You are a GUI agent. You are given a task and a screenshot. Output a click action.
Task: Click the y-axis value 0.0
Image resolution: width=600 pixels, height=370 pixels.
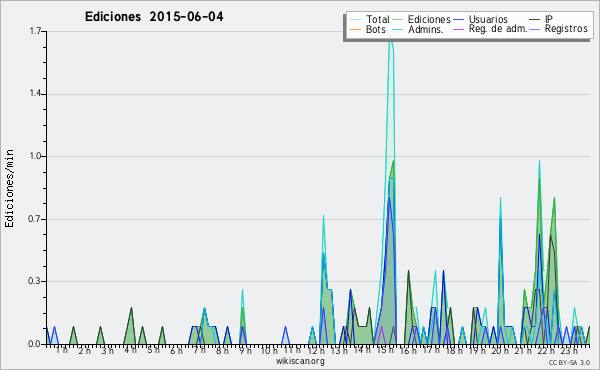[34, 344]
